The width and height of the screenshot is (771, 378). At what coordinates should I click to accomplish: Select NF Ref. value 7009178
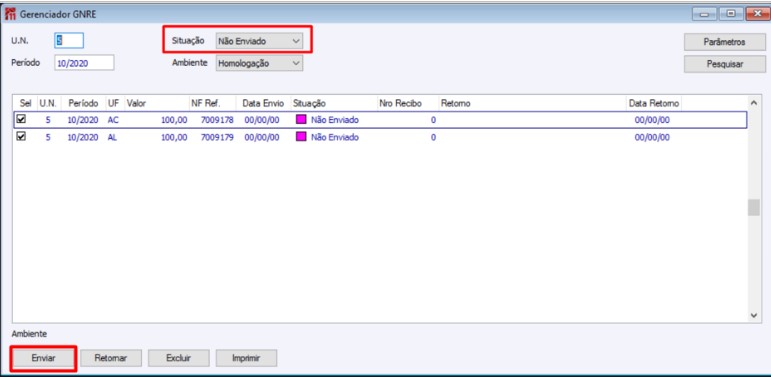pos(217,119)
